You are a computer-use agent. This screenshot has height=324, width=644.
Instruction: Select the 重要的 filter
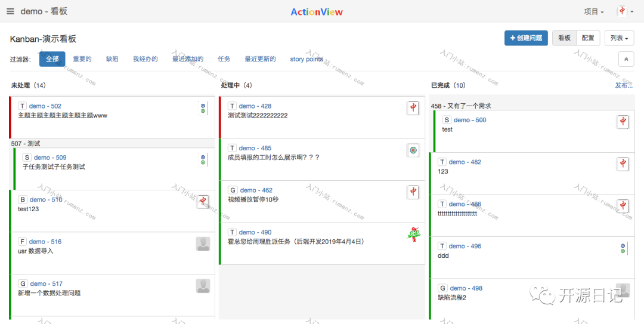[x=82, y=59]
